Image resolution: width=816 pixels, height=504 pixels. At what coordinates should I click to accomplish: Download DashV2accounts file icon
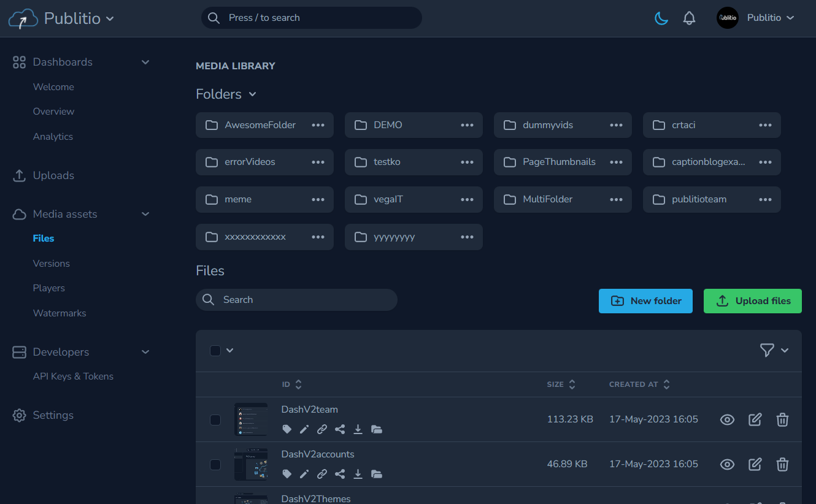[x=358, y=474]
